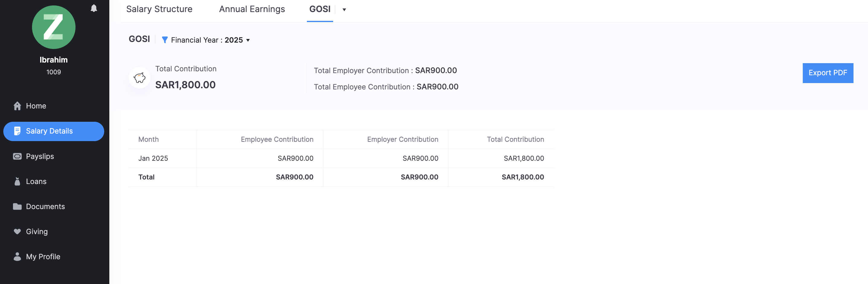The width and height of the screenshot is (868, 284).
Task: Click the My Profile person icon
Action: pos(17,257)
